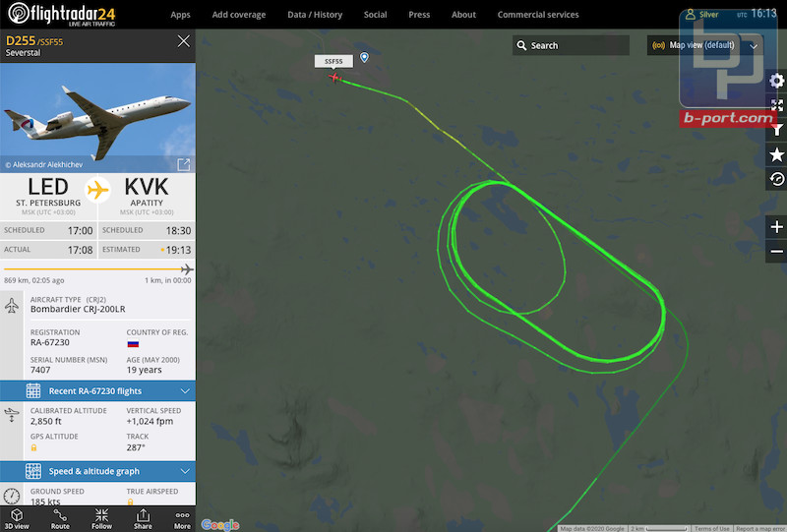Click the Follow aircraft icon

coord(101,519)
